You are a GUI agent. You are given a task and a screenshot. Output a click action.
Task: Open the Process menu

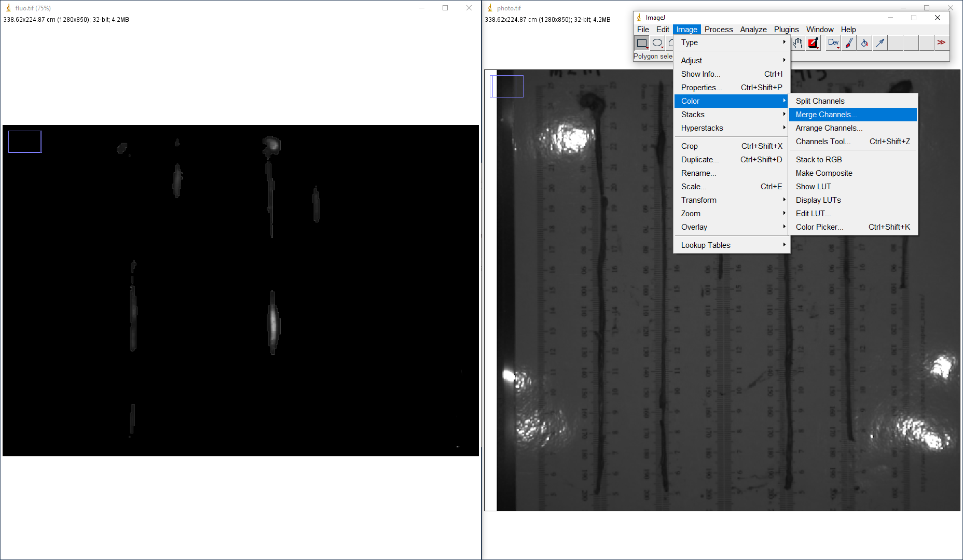tap(718, 30)
